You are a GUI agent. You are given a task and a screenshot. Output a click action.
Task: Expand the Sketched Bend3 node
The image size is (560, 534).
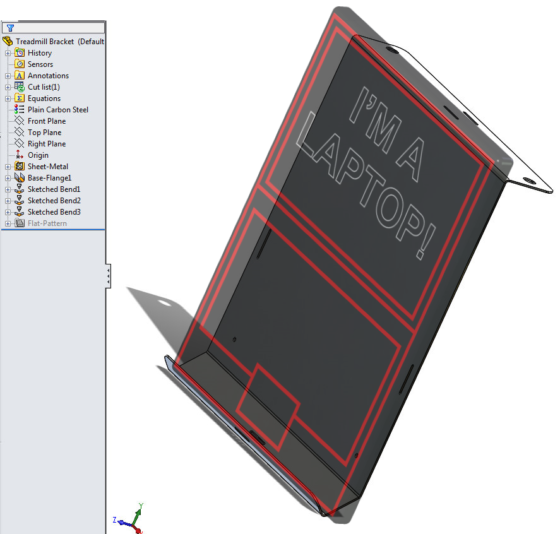click(8, 213)
